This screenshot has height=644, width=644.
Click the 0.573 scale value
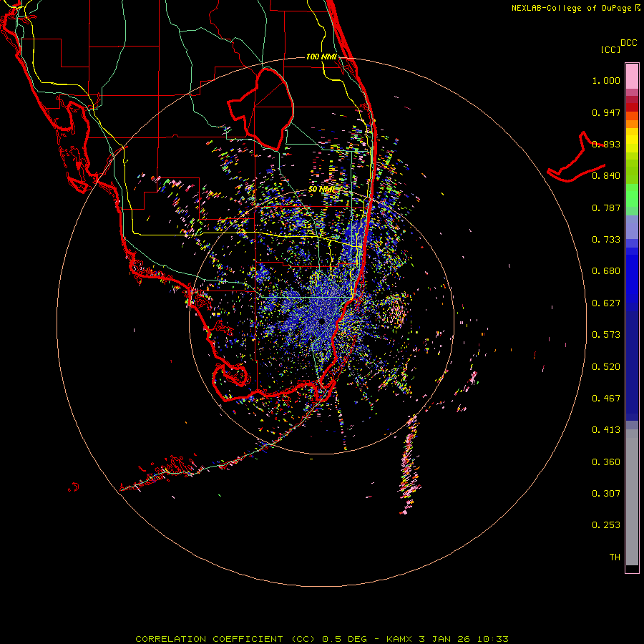[606, 335]
